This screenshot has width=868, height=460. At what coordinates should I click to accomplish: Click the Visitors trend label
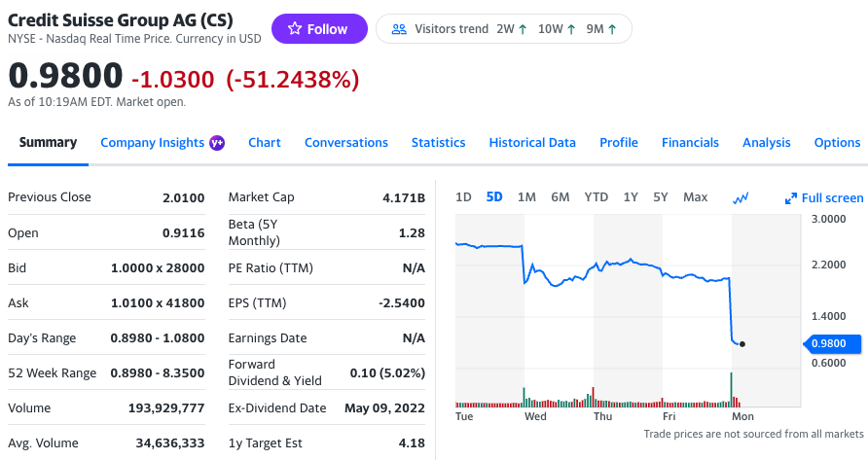[x=452, y=29]
